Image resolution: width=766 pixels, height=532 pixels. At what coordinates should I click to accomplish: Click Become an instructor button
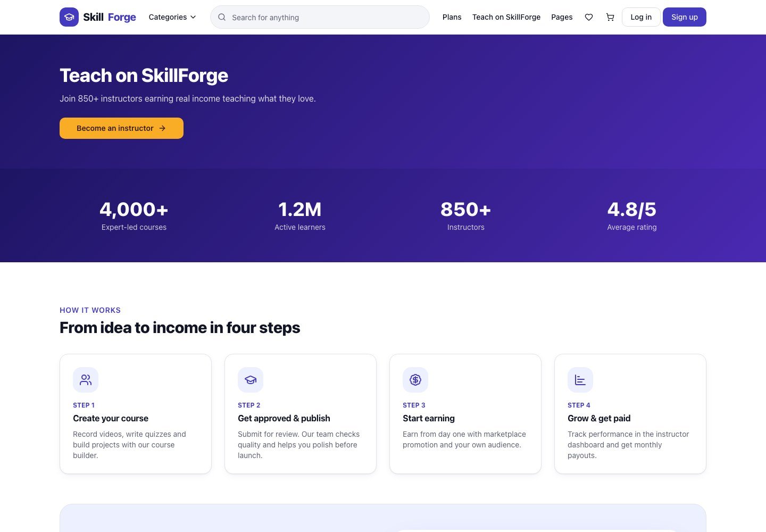(121, 128)
